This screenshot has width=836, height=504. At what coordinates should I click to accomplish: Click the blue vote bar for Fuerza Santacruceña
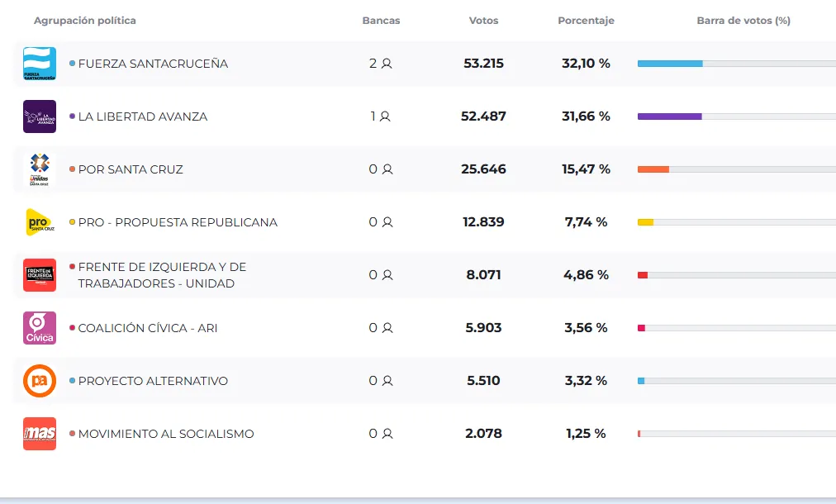(x=670, y=64)
